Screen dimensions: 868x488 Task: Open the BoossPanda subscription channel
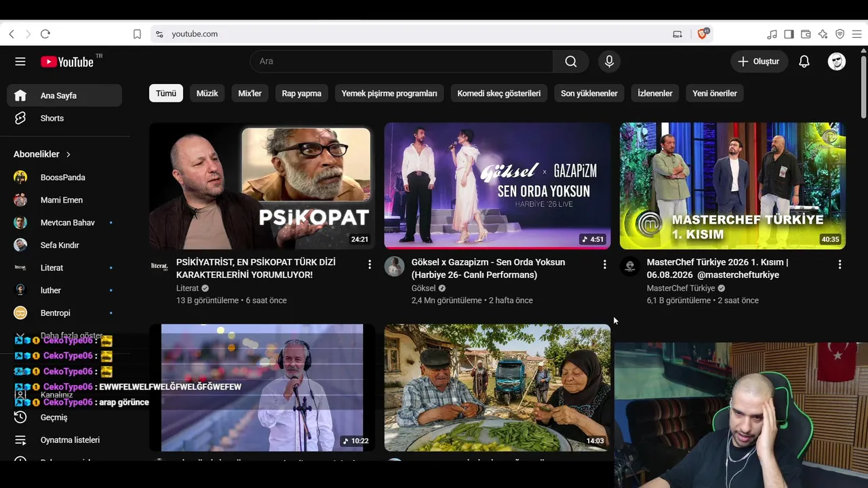point(64,178)
